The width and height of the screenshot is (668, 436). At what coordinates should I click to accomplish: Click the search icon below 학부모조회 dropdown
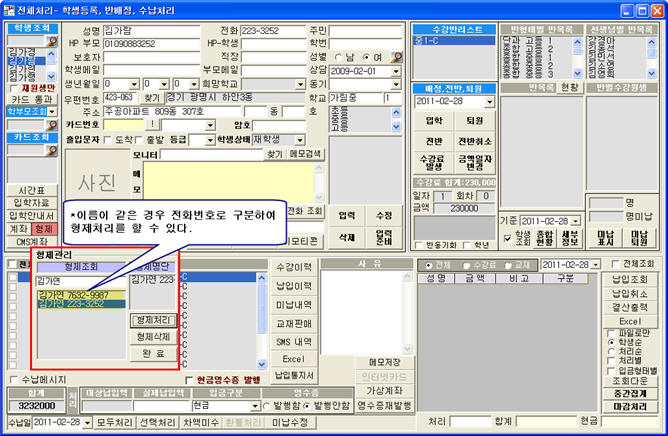point(52,124)
